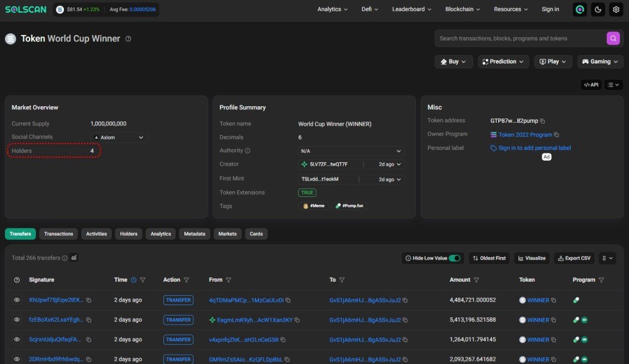The width and height of the screenshot is (629, 364).
Task: Expand the Analytics menu
Action: tap(332, 9)
